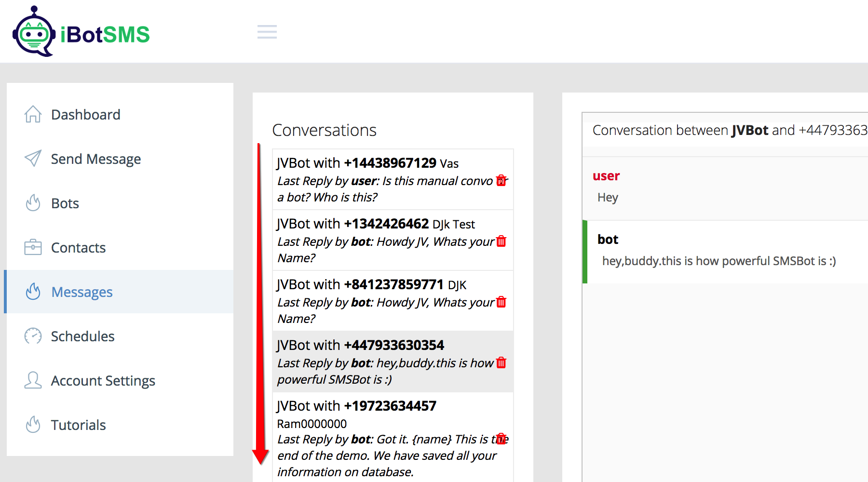
Task: Open the Tutorials link
Action: (78, 425)
